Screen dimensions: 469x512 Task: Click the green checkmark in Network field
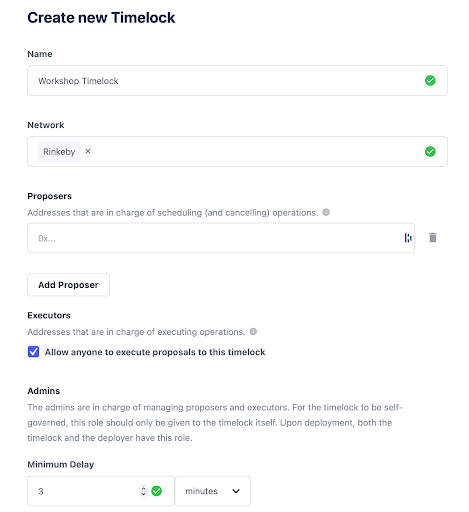click(430, 152)
